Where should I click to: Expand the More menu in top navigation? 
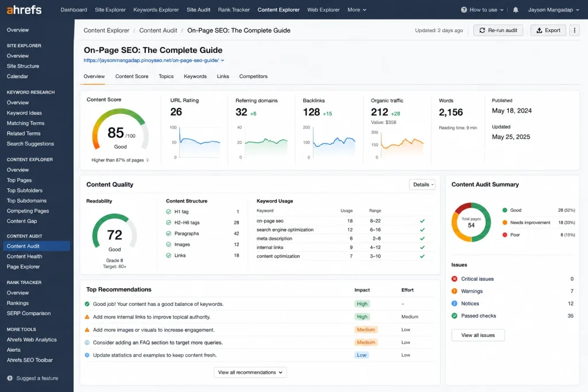click(357, 10)
